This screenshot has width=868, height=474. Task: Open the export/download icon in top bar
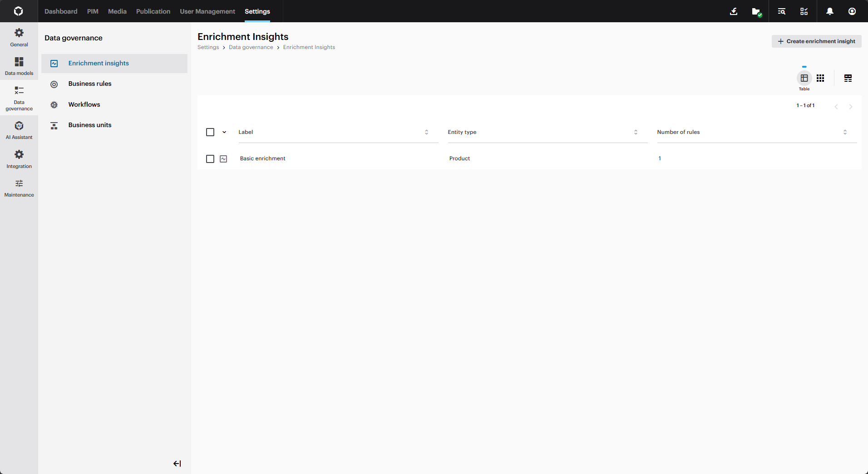tap(734, 11)
